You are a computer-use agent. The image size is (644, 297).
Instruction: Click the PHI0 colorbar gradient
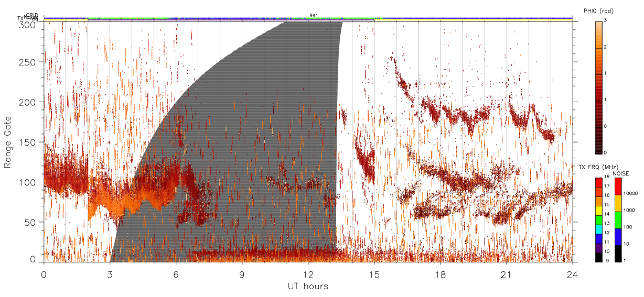point(599,87)
